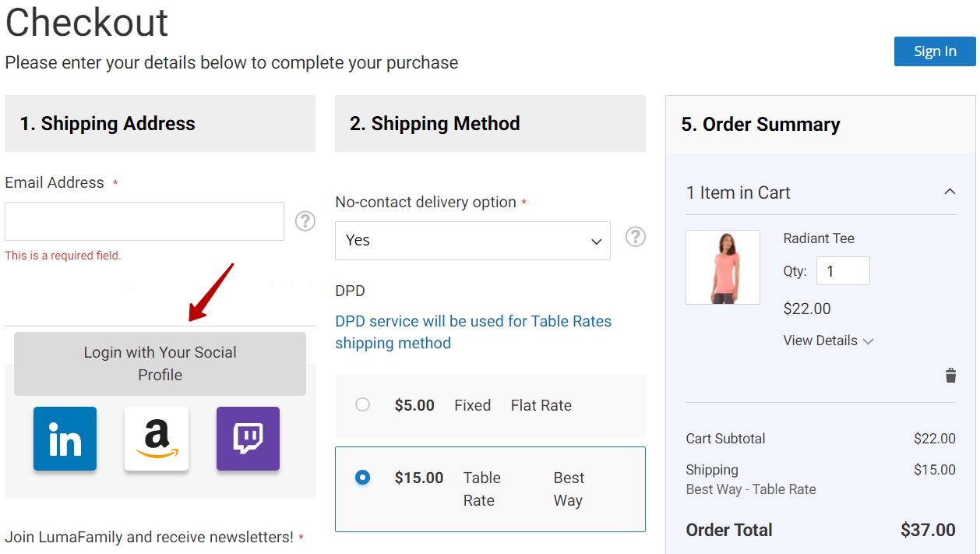The height and width of the screenshot is (554, 980).
Task: Expand View Details for Radiant Tee
Action: pos(828,341)
